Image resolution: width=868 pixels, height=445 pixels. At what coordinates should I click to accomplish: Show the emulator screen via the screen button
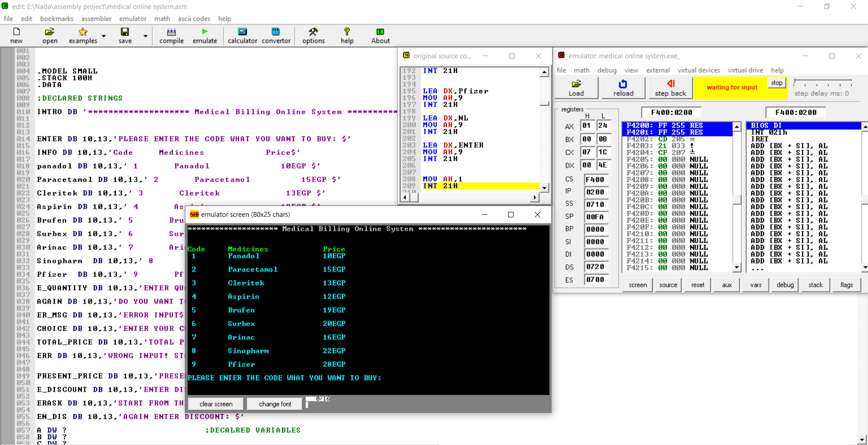637,285
